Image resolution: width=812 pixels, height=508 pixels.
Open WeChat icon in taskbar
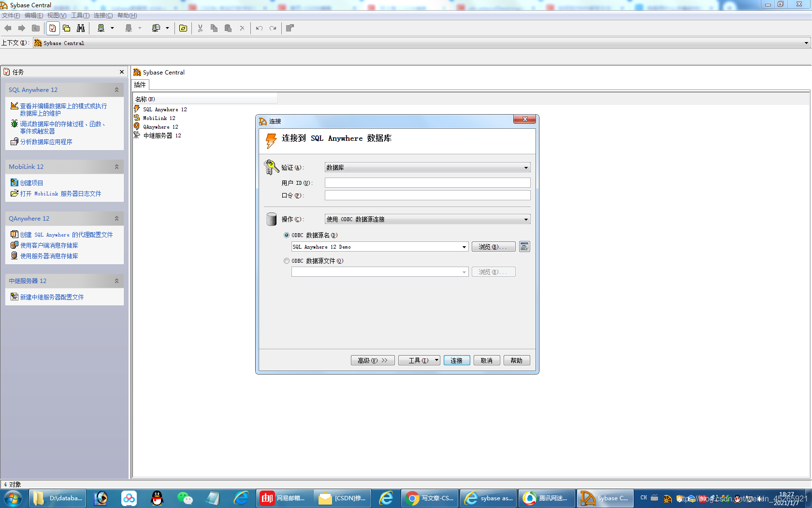tap(185, 498)
